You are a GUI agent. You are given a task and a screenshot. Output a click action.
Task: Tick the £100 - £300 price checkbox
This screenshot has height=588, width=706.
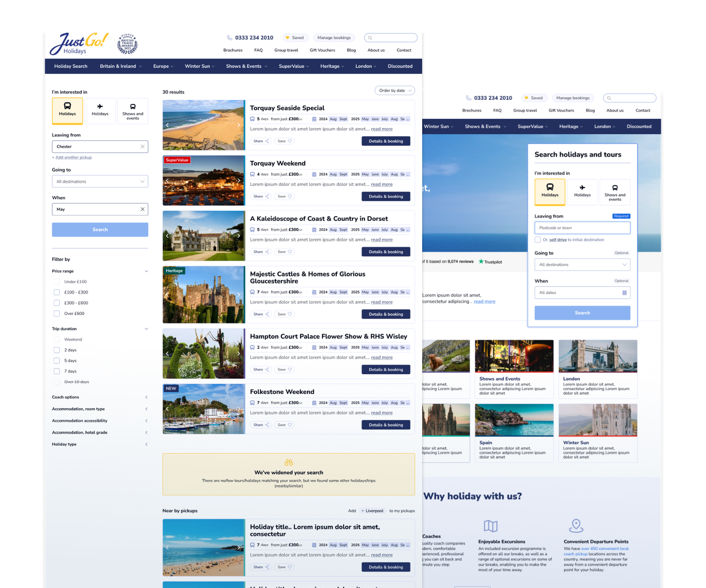click(57, 293)
